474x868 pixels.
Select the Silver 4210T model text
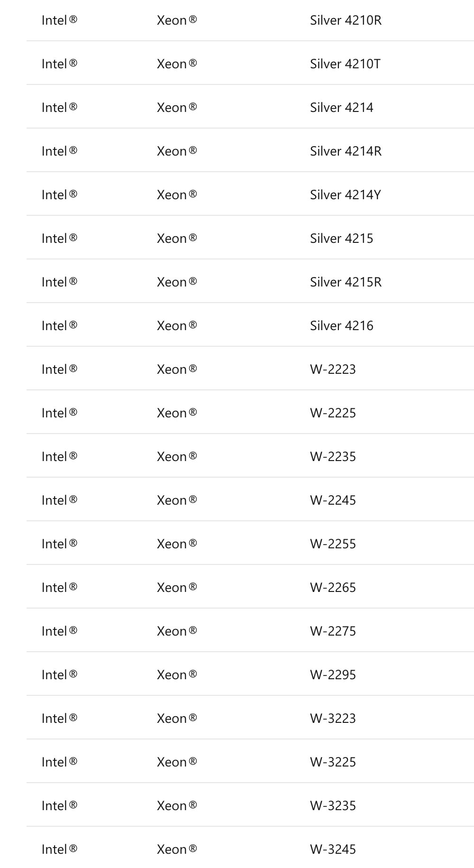click(x=345, y=64)
